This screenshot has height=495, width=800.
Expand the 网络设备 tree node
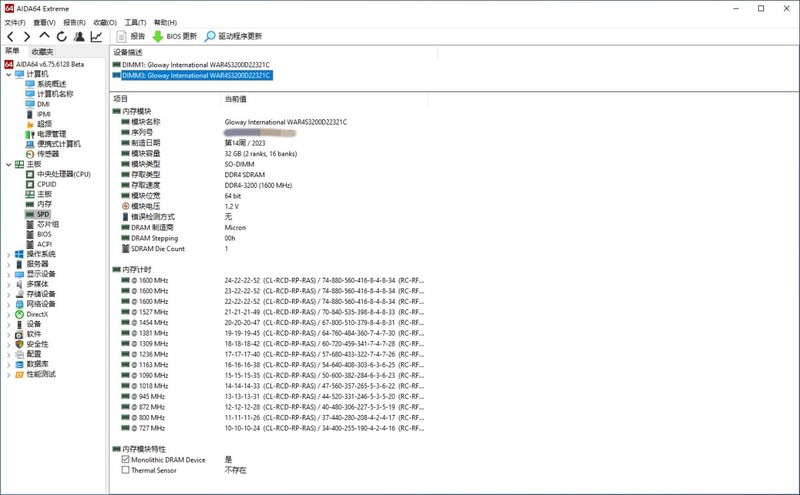click(x=8, y=304)
